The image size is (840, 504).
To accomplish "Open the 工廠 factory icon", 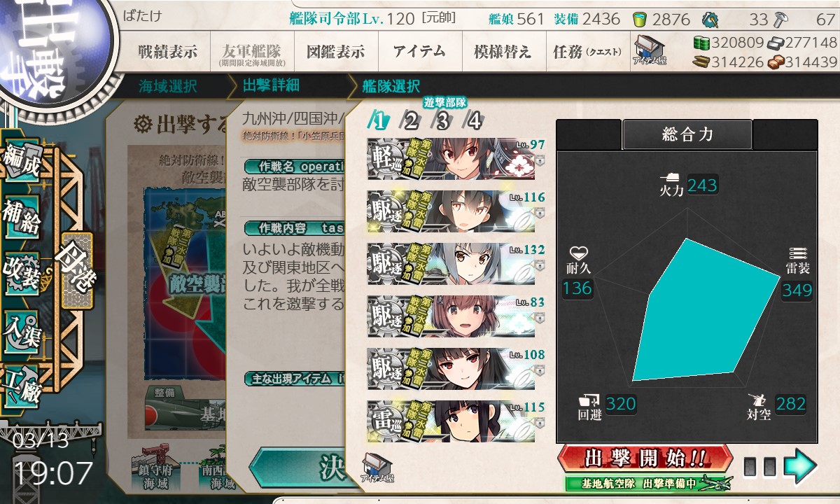I will click(x=21, y=383).
